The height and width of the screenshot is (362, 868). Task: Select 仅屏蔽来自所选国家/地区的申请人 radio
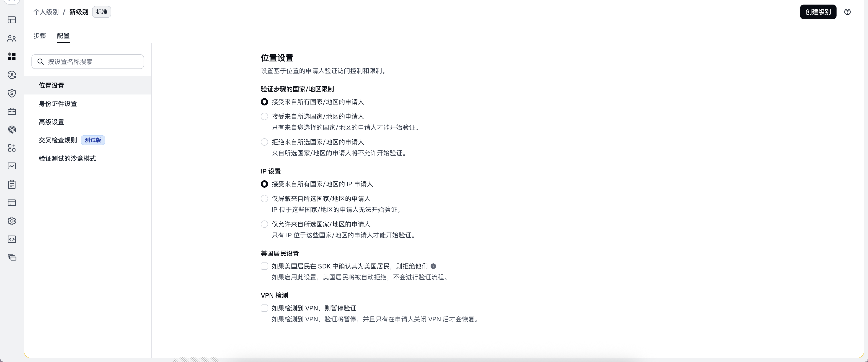click(x=264, y=199)
